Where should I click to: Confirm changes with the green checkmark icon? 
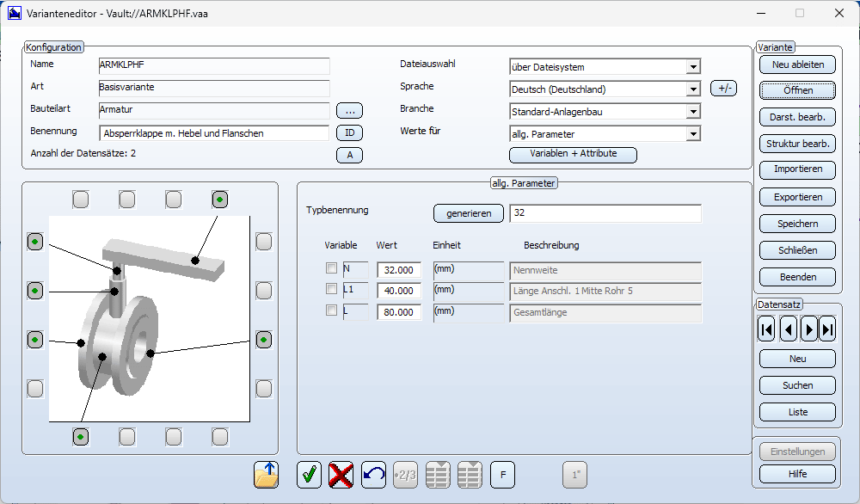(309, 475)
